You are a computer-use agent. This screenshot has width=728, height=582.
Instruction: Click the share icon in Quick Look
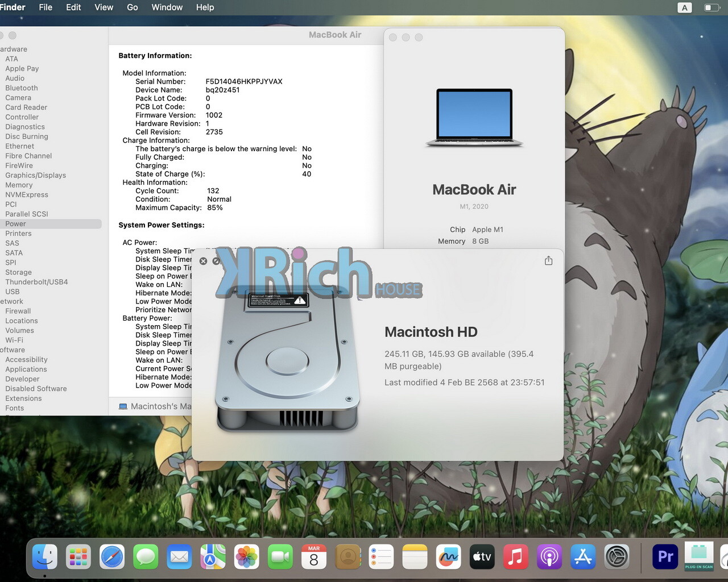pyautogui.click(x=548, y=260)
